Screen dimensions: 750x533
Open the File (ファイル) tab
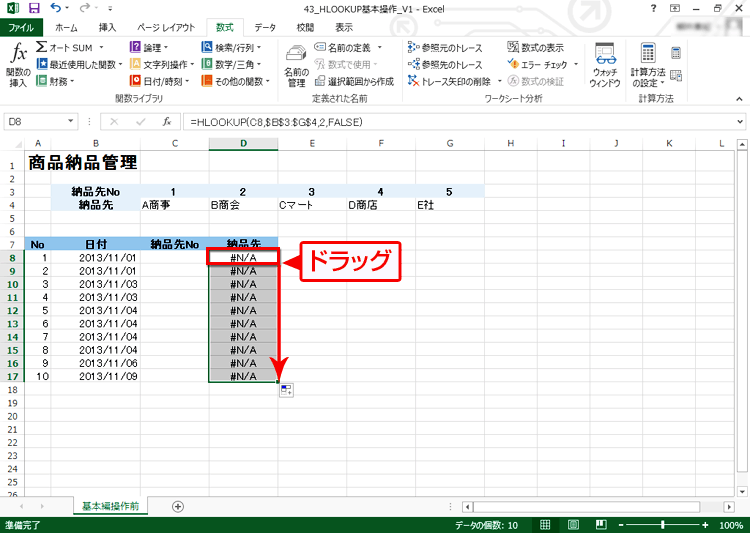tap(21, 27)
